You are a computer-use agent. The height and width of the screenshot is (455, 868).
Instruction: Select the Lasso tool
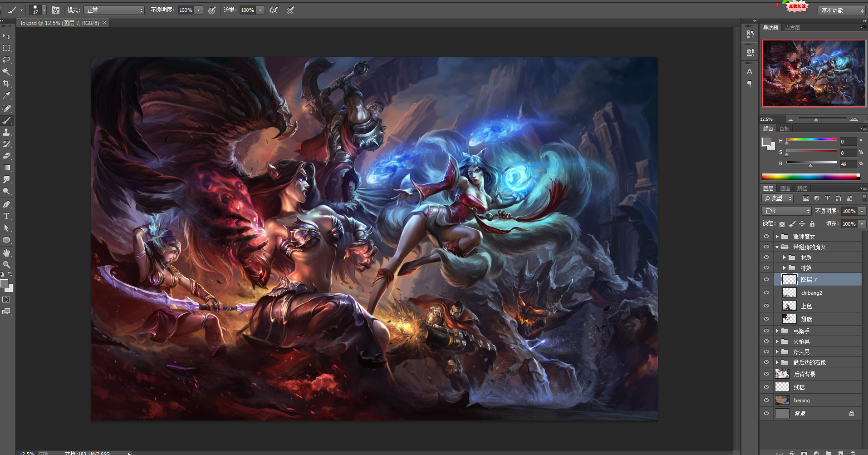click(x=6, y=60)
